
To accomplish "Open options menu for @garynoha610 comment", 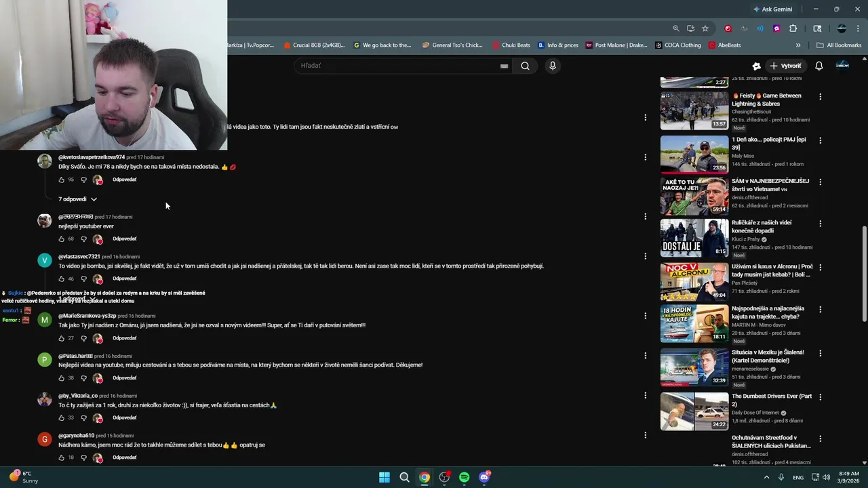I will click(645, 435).
